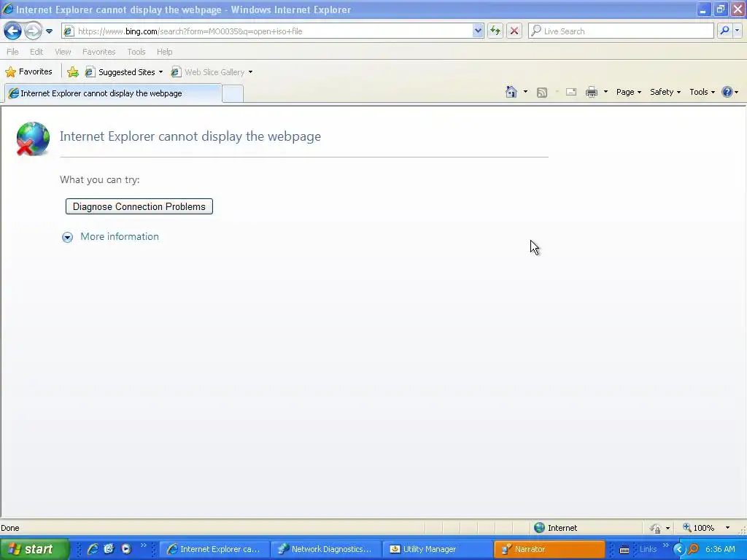Screen dimensions: 747x560
Task: Open the Favorites menu in the menu bar
Action: 98,52
